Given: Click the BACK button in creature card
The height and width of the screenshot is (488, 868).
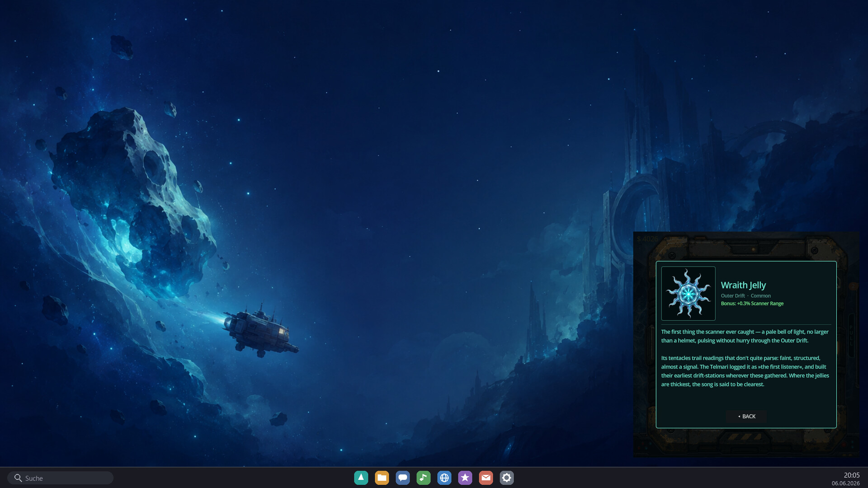Looking at the screenshot, I should [x=746, y=416].
